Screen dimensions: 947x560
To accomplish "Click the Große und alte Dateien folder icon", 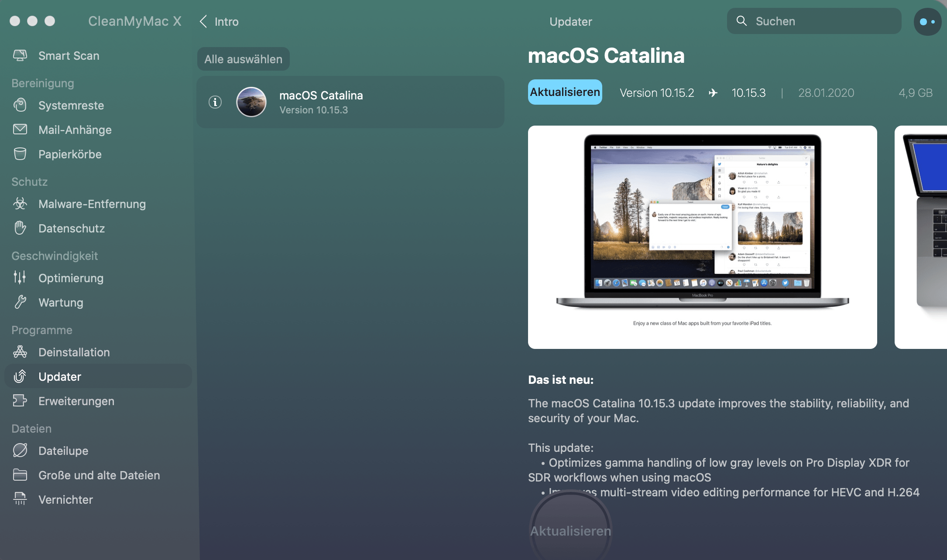I will coord(20,475).
